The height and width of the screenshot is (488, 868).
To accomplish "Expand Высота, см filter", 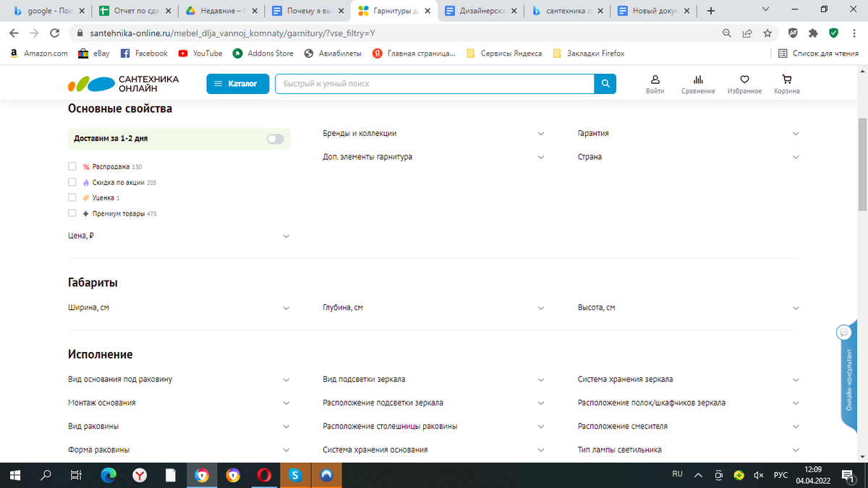I will (689, 308).
